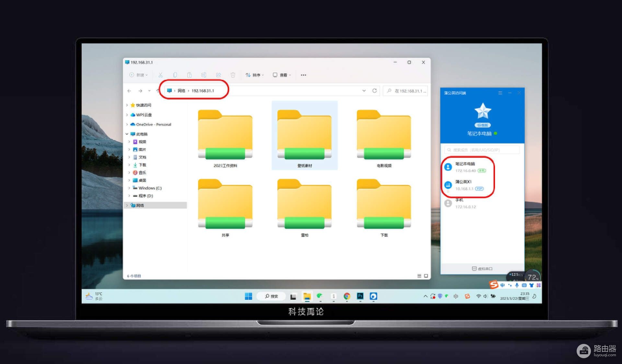
Task: Click the virtual serial port button at bottom
Action: pyautogui.click(x=482, y=268)
